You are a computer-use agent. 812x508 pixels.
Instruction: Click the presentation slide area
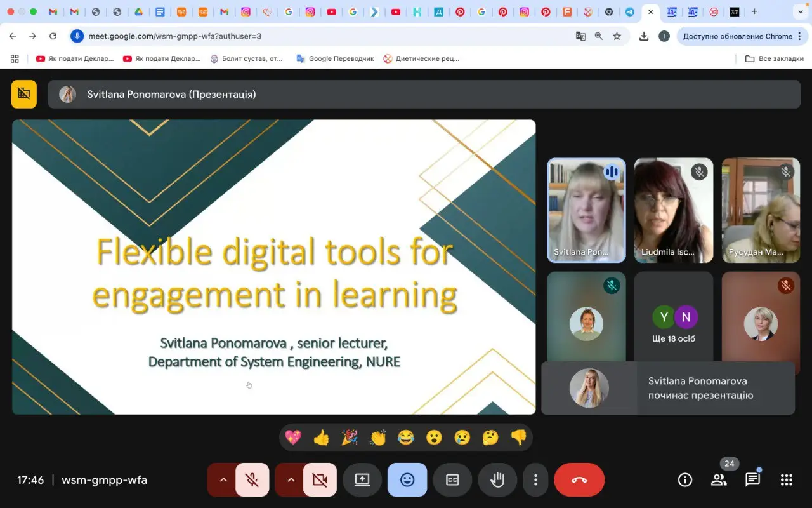pos(274,267)
